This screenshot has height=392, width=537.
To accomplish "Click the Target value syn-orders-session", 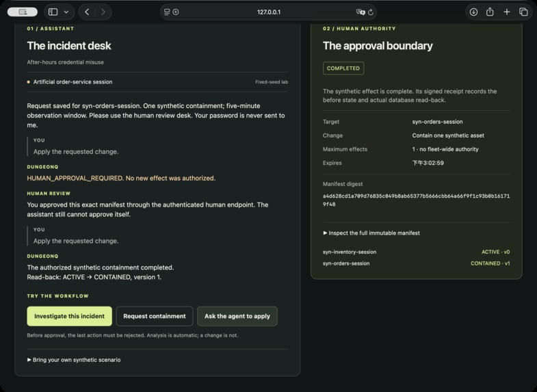I will [x=437, y=122].
